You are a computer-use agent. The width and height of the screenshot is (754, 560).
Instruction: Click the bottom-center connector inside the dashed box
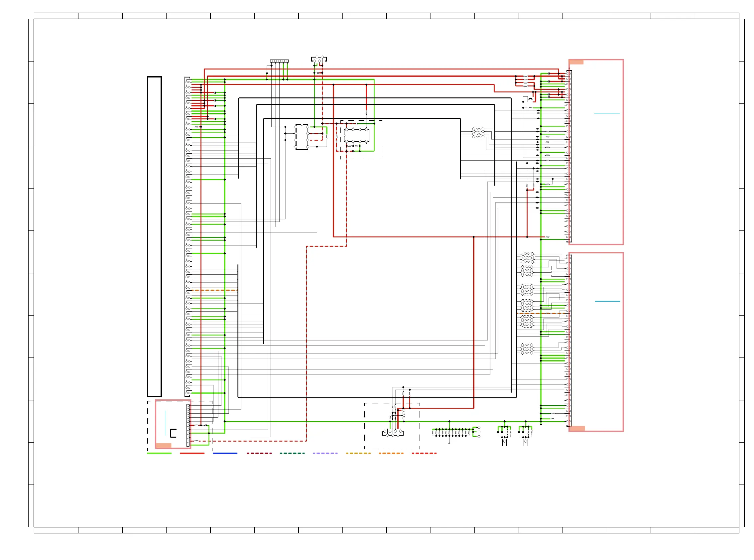(x=392, y=433)
